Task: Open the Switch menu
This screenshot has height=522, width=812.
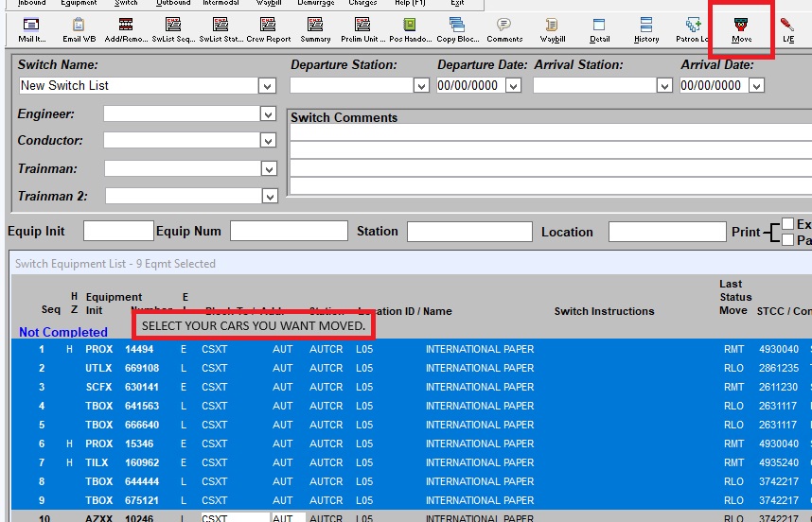Action: click(126, 3)
